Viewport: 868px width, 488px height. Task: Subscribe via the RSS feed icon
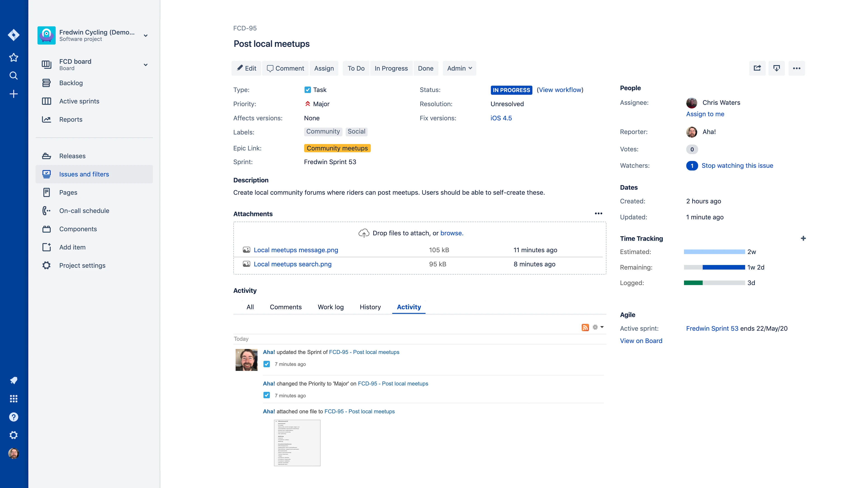pyautogui.click(x=585, y=327)
